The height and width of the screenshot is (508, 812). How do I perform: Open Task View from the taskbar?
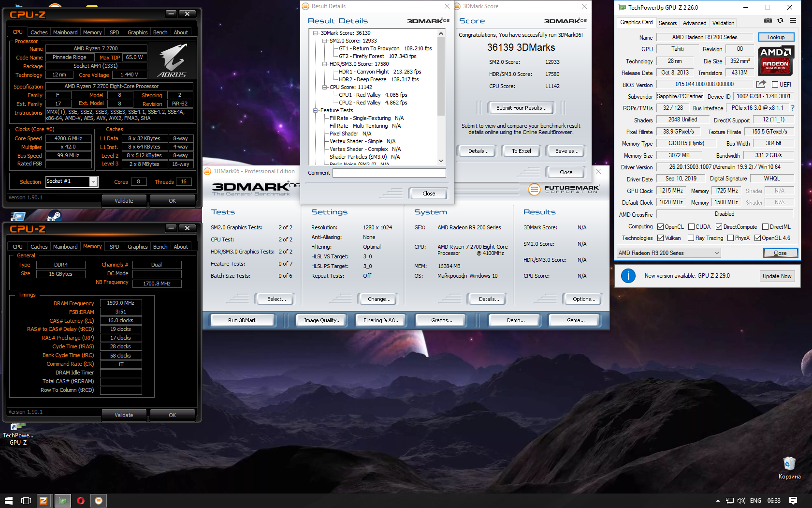(26, 501)
